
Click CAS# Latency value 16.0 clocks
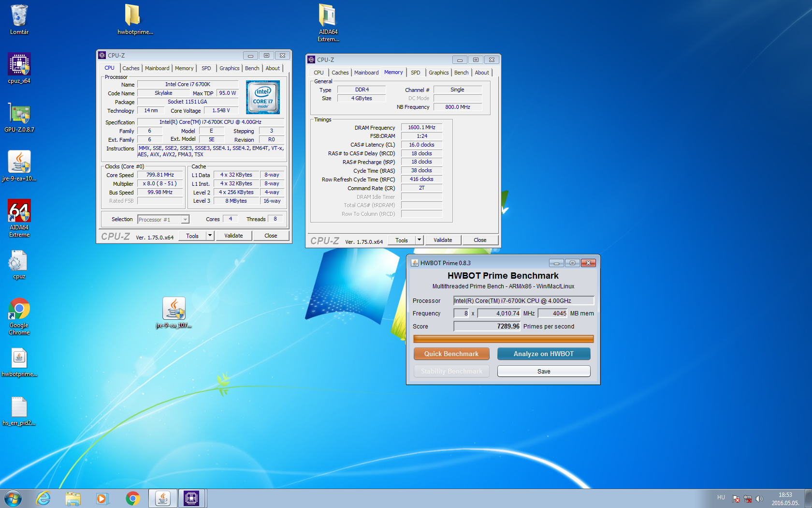click(421, 145)
